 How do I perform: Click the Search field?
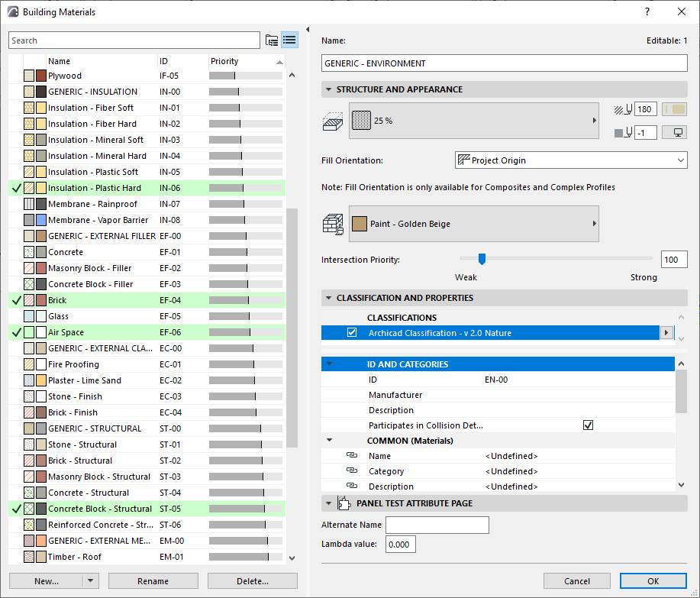pyautogui.click(x=134, y=40)
